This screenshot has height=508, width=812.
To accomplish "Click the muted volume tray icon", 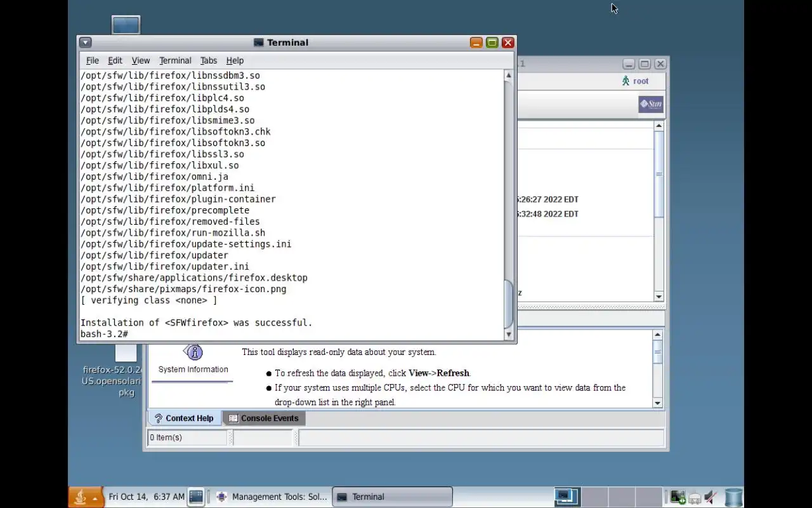I will 711,497.
